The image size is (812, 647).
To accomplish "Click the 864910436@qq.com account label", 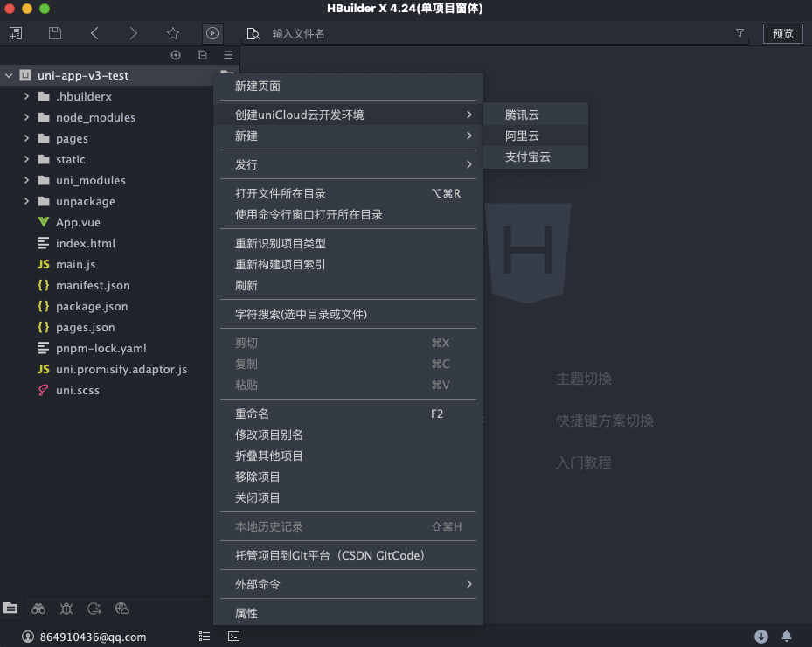I will 94,637.
